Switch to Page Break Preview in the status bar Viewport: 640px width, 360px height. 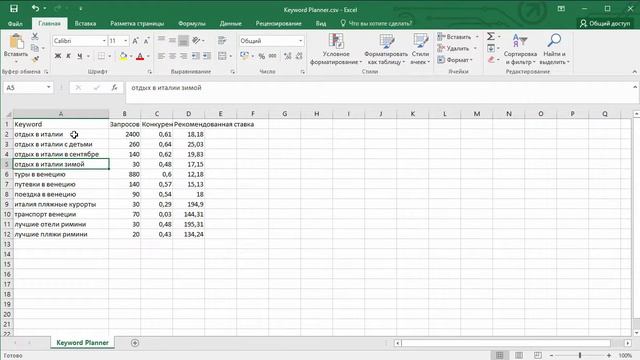(x=538, y=356)
